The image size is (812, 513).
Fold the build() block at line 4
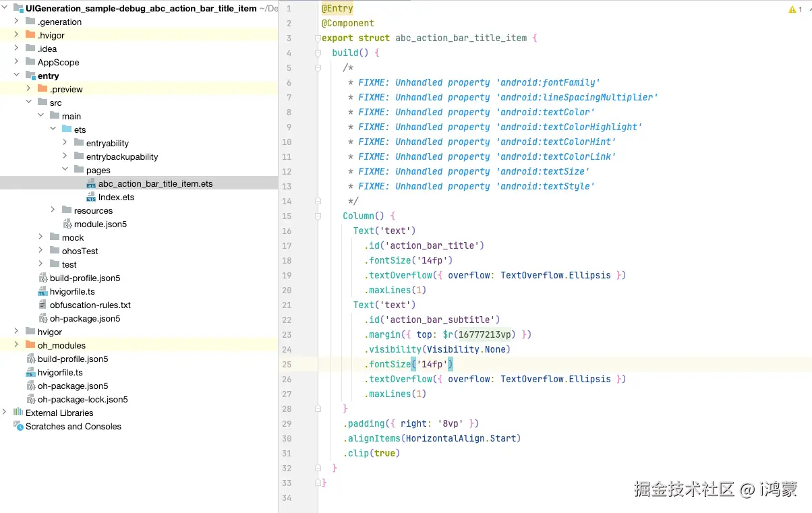tap(318, 53)
